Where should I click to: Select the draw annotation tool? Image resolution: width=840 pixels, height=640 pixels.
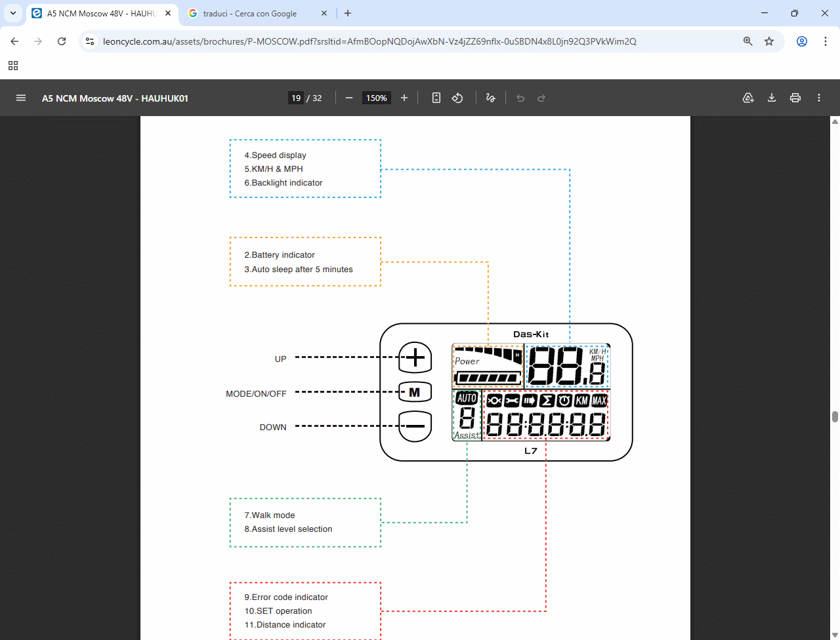click(490, 98)
